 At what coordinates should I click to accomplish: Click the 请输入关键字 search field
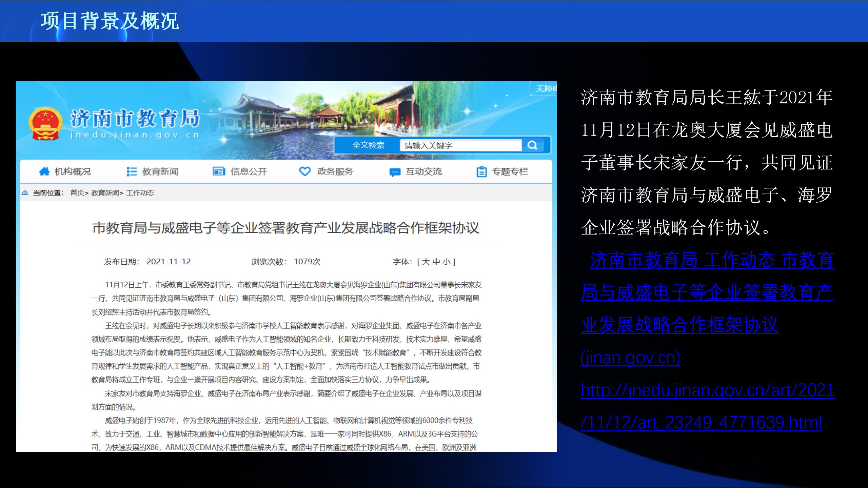pos(461,145)
